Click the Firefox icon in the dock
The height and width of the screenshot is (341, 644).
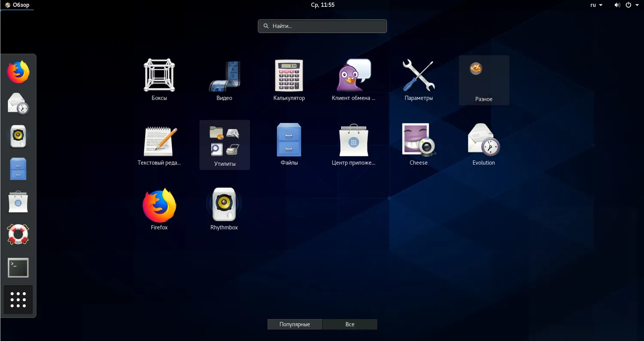(x=18, y=72)
